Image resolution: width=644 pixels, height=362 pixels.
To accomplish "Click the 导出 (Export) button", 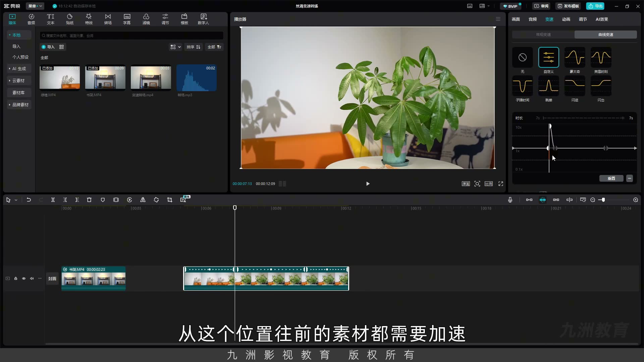I will click(595, 6).
